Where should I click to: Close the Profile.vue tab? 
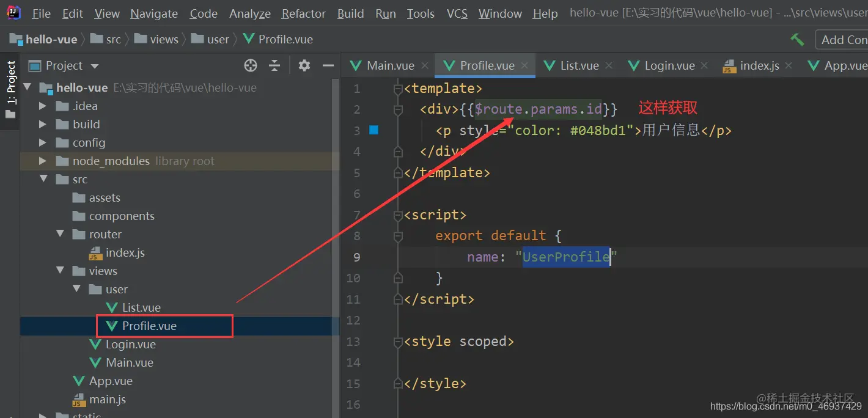coord(524,65)
